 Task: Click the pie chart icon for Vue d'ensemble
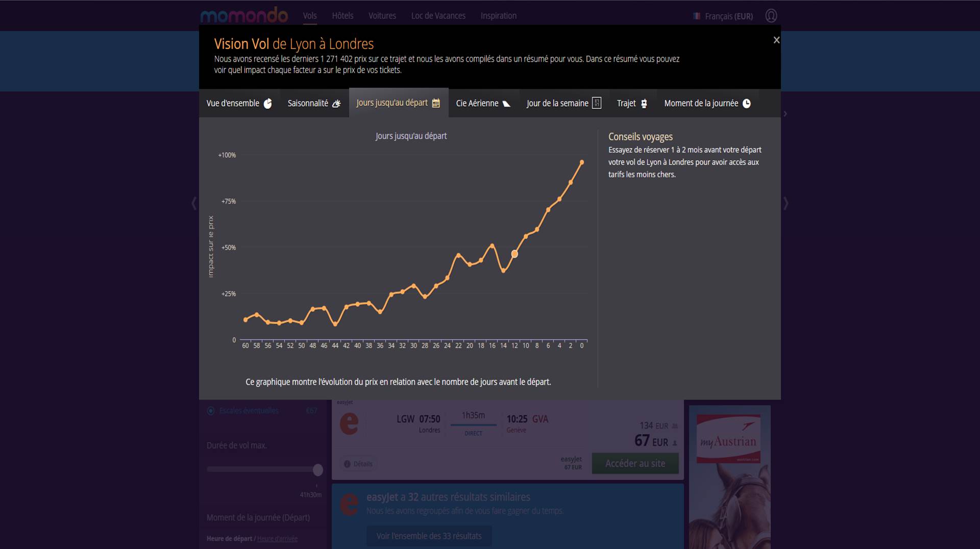(267, 104)
